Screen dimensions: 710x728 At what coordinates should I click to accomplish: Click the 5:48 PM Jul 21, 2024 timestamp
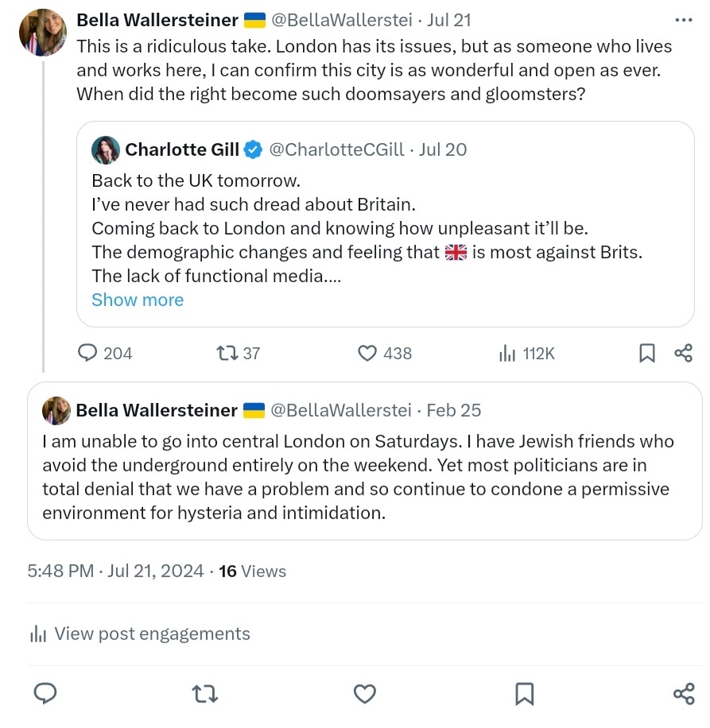click(x=115, y=571)
